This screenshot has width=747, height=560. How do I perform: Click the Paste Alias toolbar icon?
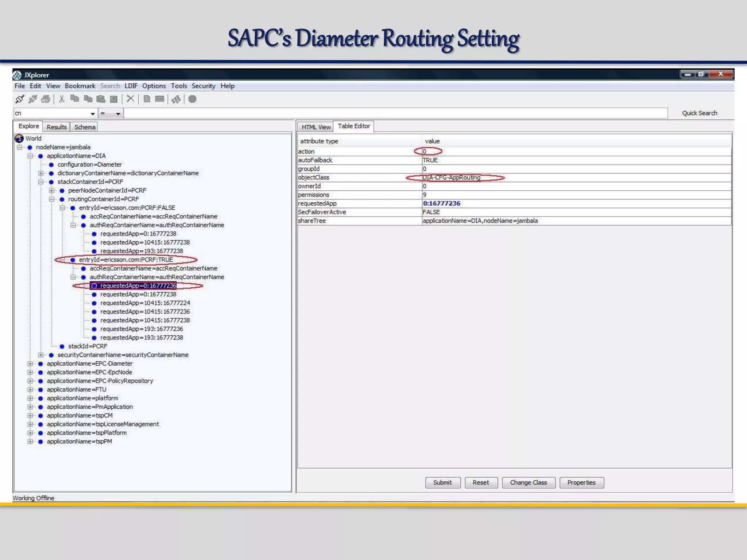[x=114, y=99]
